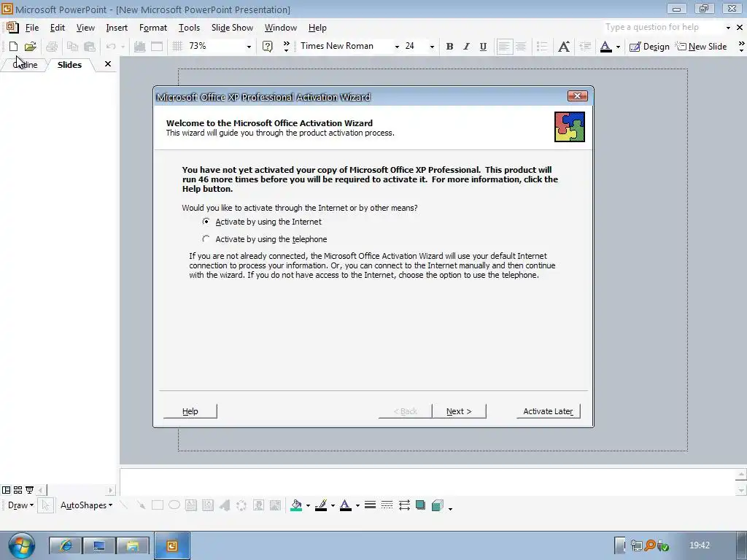
Task: Switch to Normal View icon
Action: coord(6,489)
